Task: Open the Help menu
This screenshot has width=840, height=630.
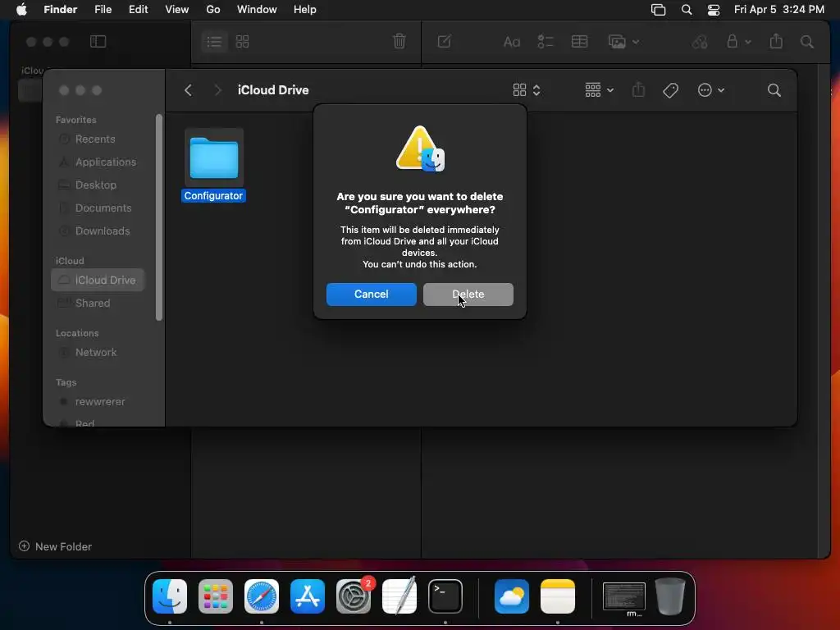Action: (305, 10)
